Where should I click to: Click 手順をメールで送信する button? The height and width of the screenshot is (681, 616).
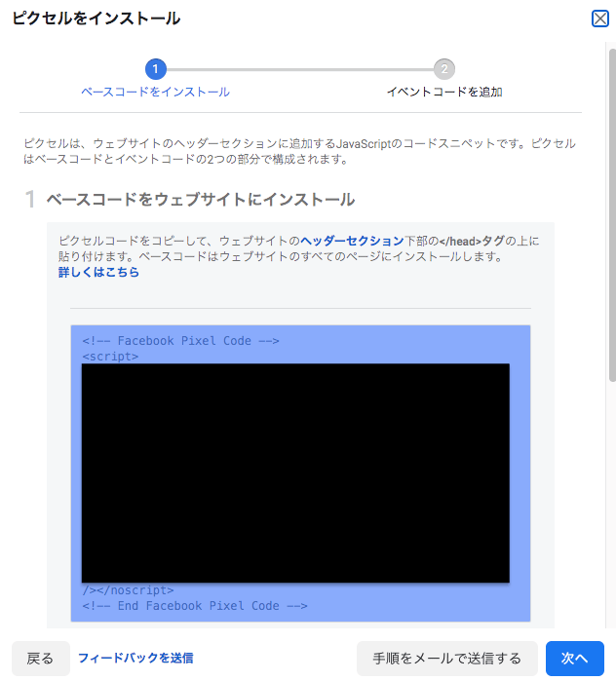[447, 659]
